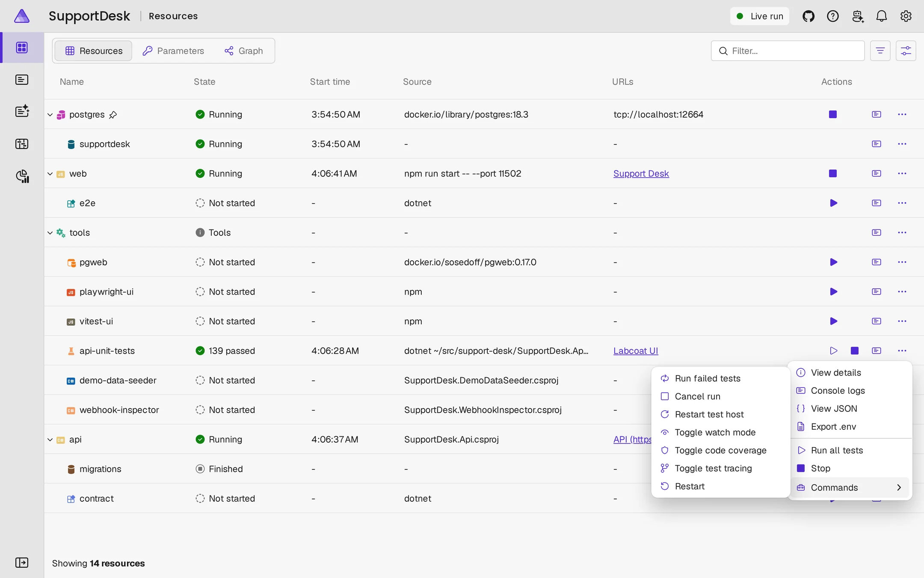Open more actions menu for api-unit-tests
Image resolution: width=924 pixels, height=578 pixels.
(x=902, y=351)
